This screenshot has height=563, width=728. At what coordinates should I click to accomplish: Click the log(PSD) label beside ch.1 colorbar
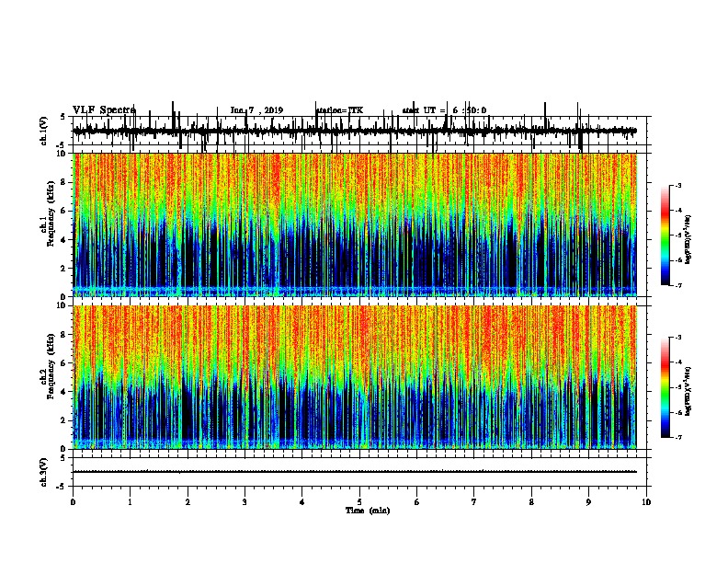(x=688, y=240)
